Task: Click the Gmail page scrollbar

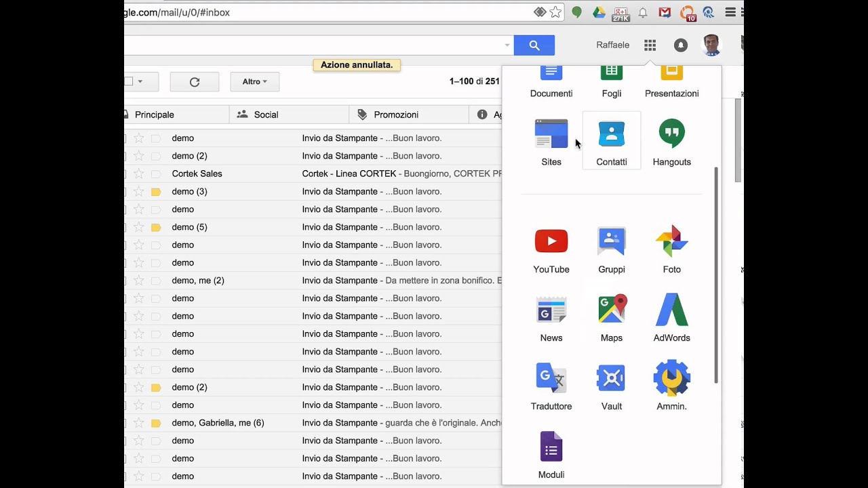Action: click(x=738, y=140)
